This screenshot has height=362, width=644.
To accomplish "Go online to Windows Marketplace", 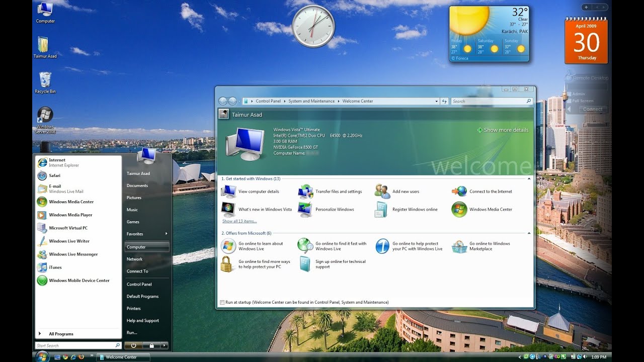I will [x=481, y=246].
